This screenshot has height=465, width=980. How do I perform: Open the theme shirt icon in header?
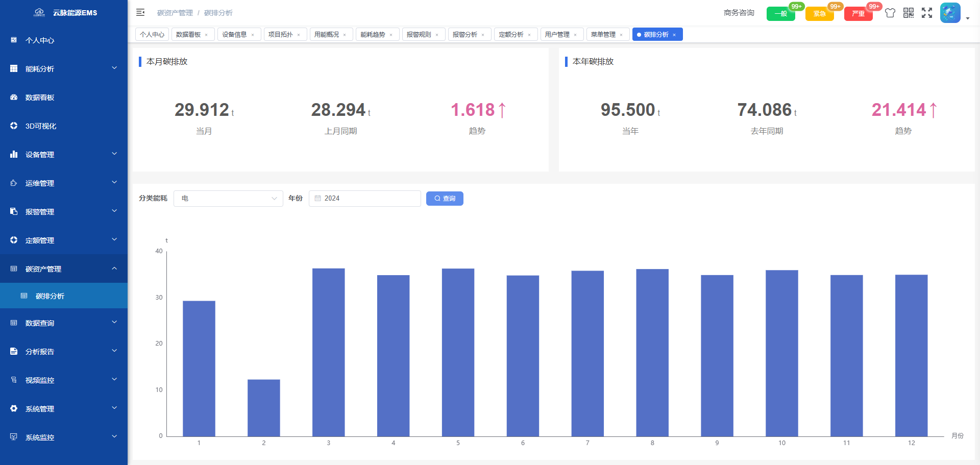click(x=890, y=13)
